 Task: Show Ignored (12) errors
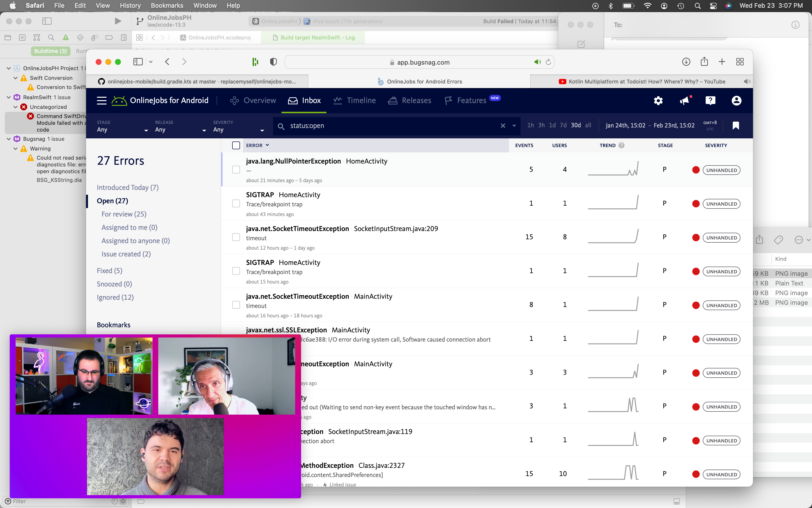click(x=115, y=297)
